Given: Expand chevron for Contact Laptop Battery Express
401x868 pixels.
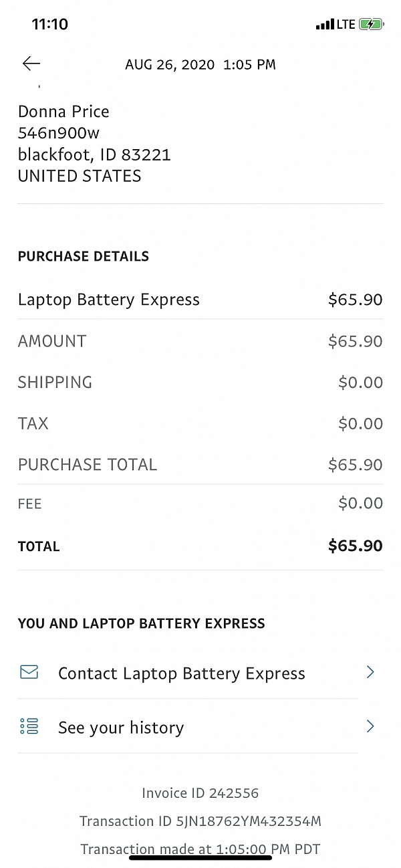Looking at the screenshot, I should (x=370, y=672).
